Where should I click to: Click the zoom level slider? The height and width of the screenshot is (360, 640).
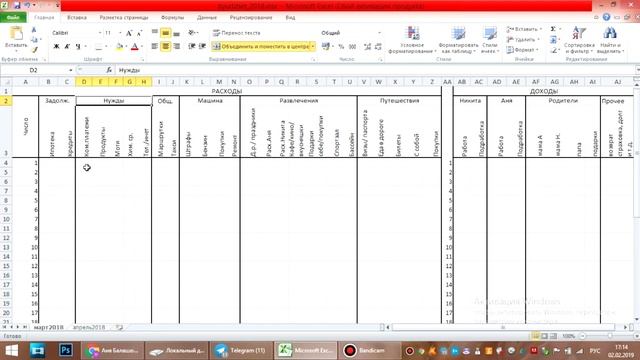pyautogui.click(x=610, y=336)
